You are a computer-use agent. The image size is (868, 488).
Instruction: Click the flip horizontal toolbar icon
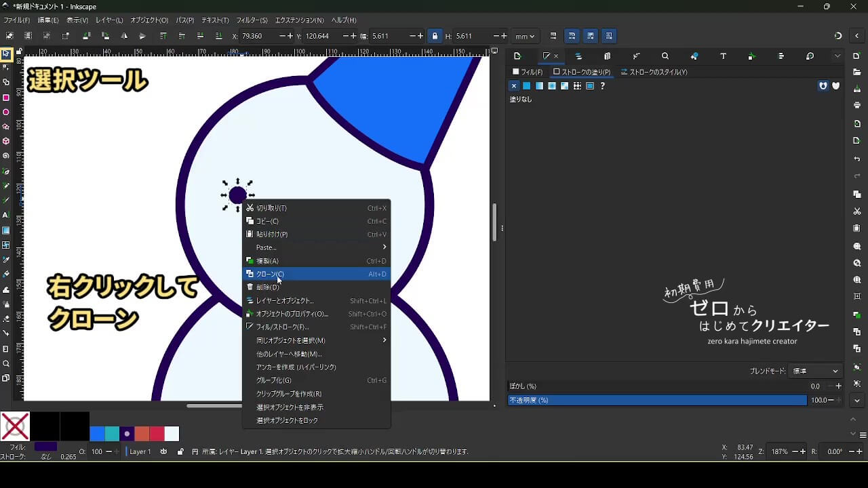124,36
